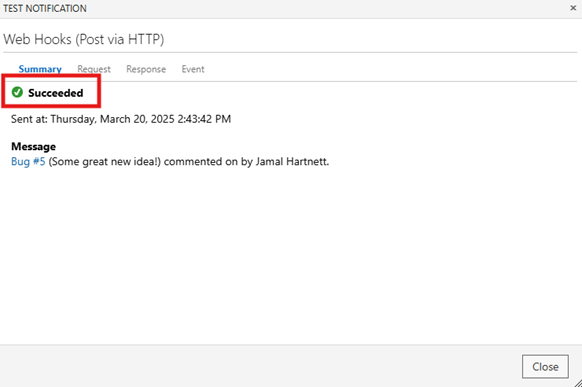Open the Request tab

pyautogui.click(x=94, y=69)
